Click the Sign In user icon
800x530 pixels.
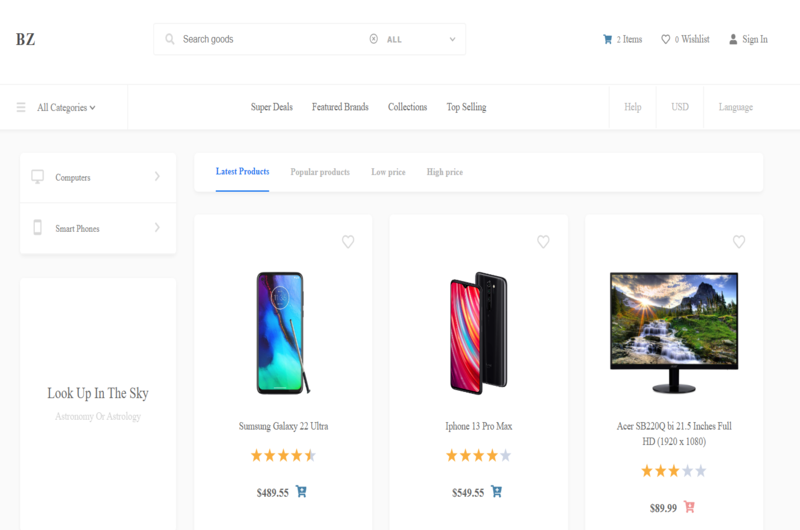pyautogui.click(x=733, y=40)
